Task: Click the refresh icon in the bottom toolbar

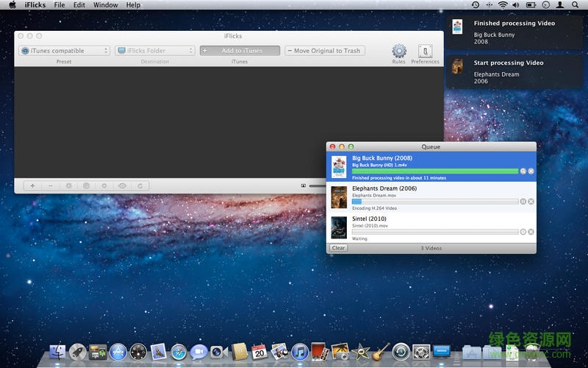Action: point(140,186)
